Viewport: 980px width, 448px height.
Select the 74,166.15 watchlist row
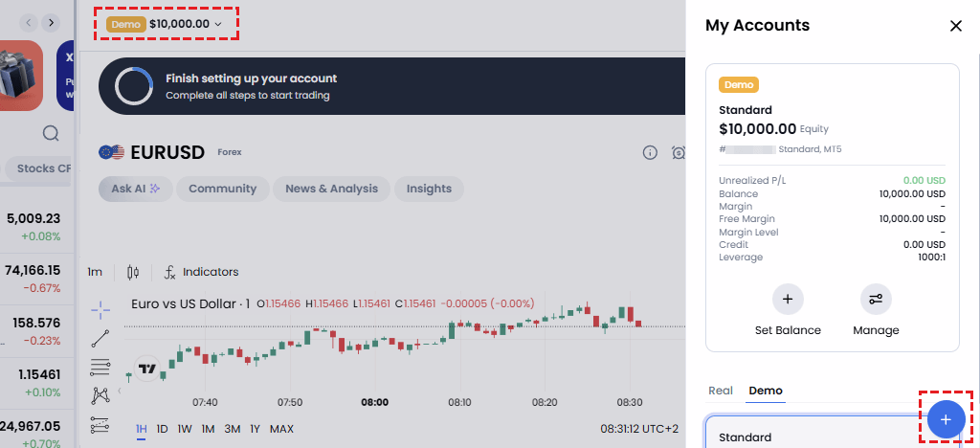point(37,279)
